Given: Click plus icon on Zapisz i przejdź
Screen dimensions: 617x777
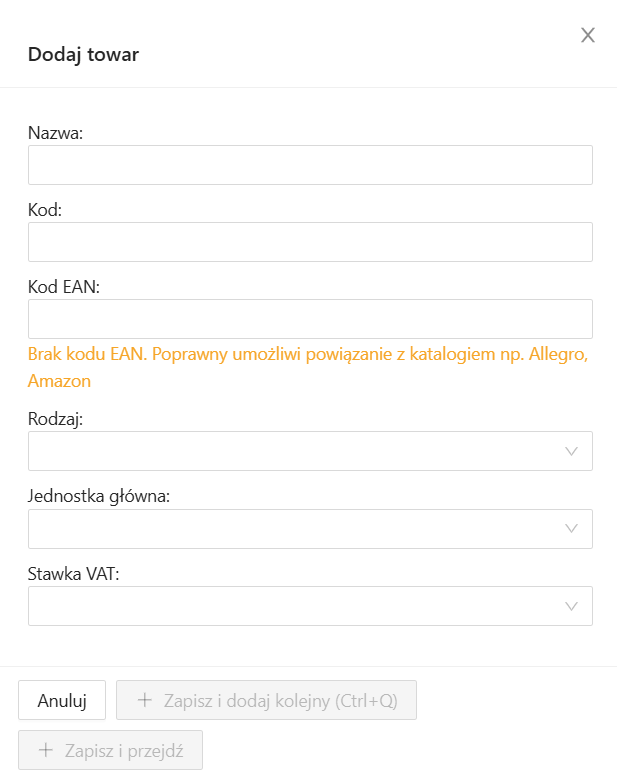Looking at the screenshot, I should click(x=45, y=750).
